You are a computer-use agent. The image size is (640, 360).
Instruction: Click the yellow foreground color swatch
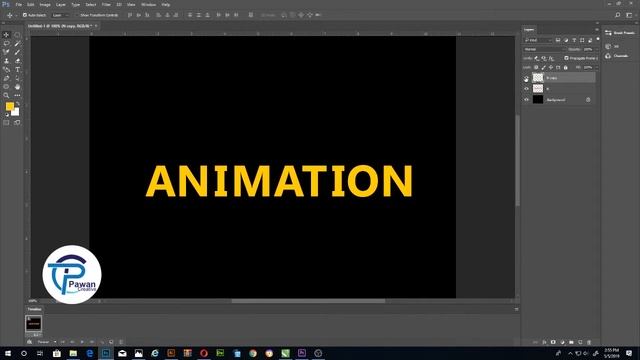(9, 106)
